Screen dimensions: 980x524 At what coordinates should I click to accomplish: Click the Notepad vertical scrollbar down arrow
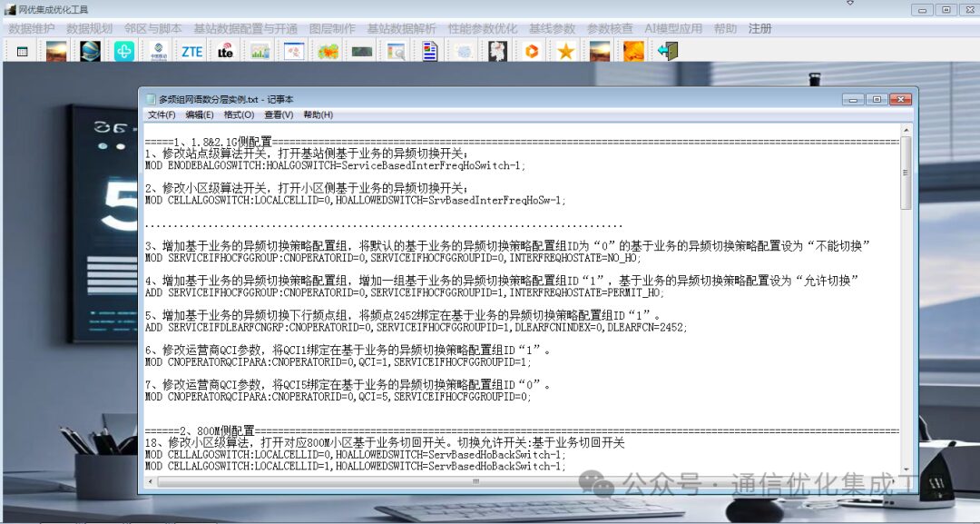(x=906, y=470)
